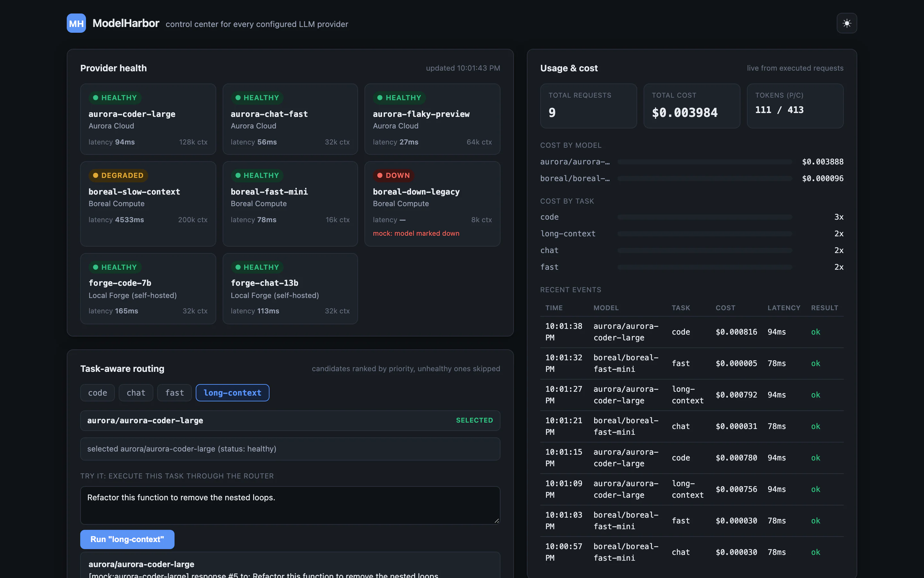The image size is (924, 578).
Task: Click the long-context cost by task bar
Action: (x=705, y=233)
